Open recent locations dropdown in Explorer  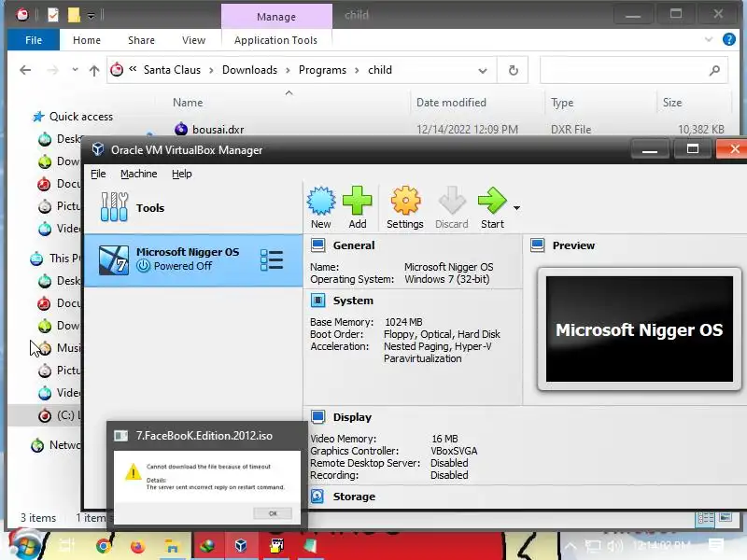tap(75, 70)
